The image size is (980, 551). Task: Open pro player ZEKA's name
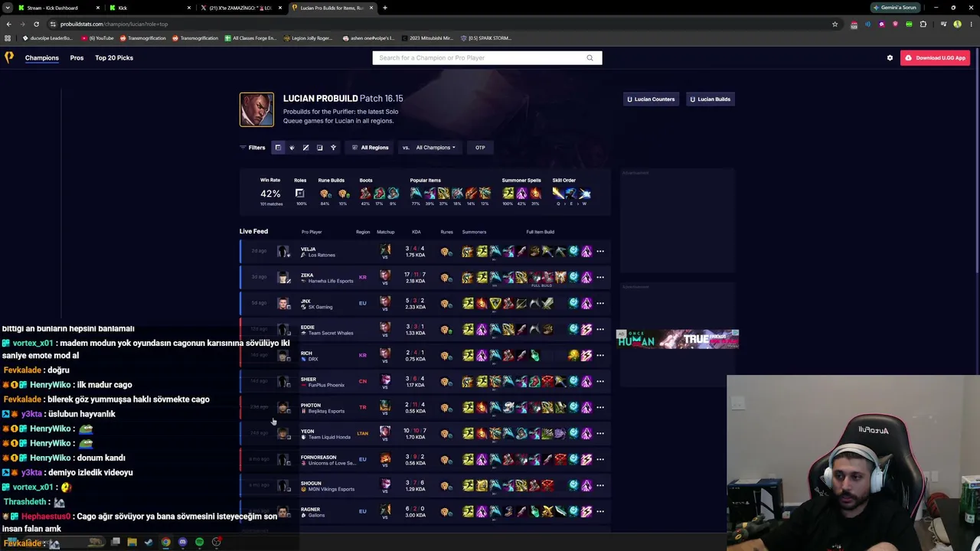pyautogui.click(x=307, y=275)
